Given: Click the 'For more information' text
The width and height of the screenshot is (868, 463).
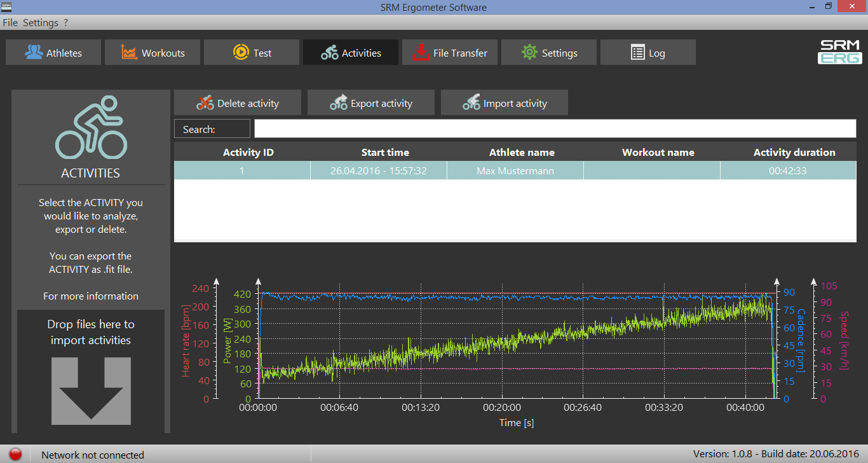Looking at the screenshot, I should (x=91, y=296).
